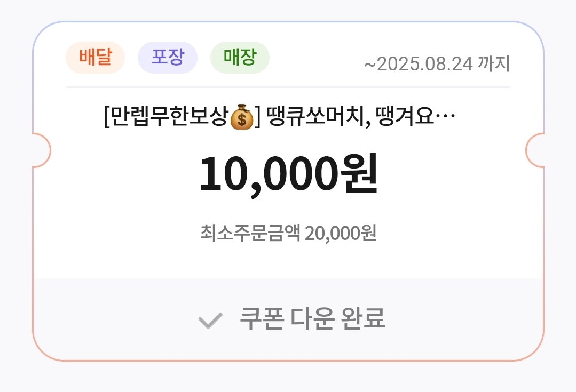Click the 땡겨요 word in title
Screen dimensions: 576x392
point(406,117)
